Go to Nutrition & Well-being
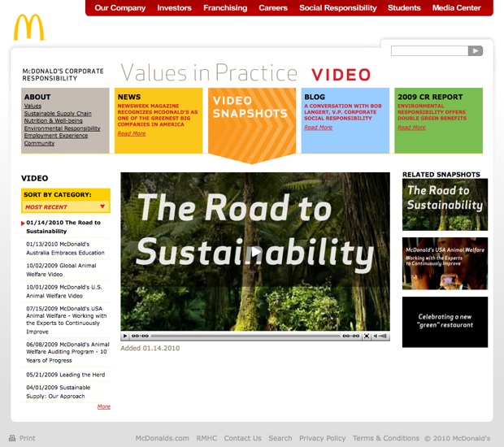The image size is (504, 447). (x=54, y=120)
